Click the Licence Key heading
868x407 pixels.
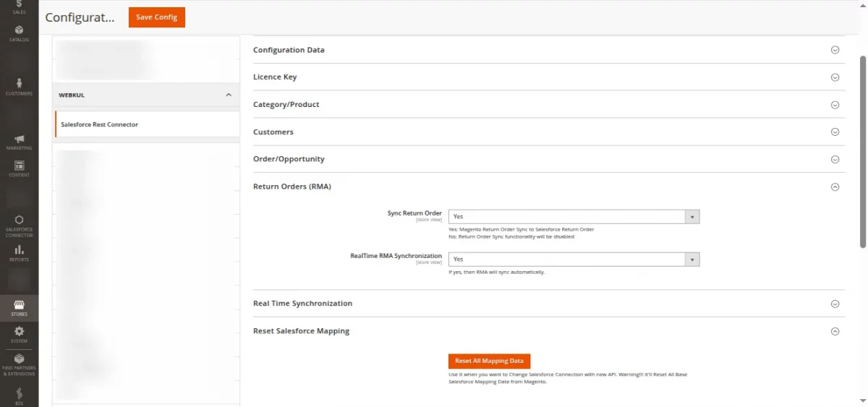(275, 77)
